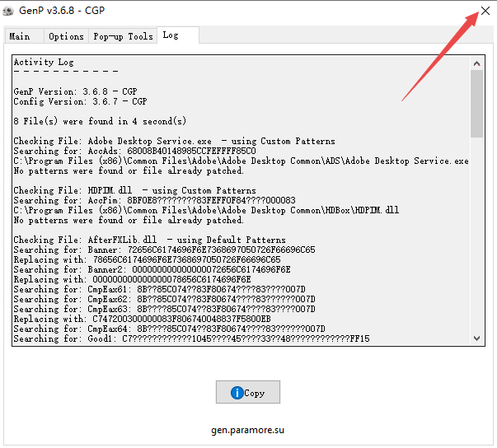Click the gen.paramore.su link text
This screenshot has width=497, height=448.
[248, 430]
